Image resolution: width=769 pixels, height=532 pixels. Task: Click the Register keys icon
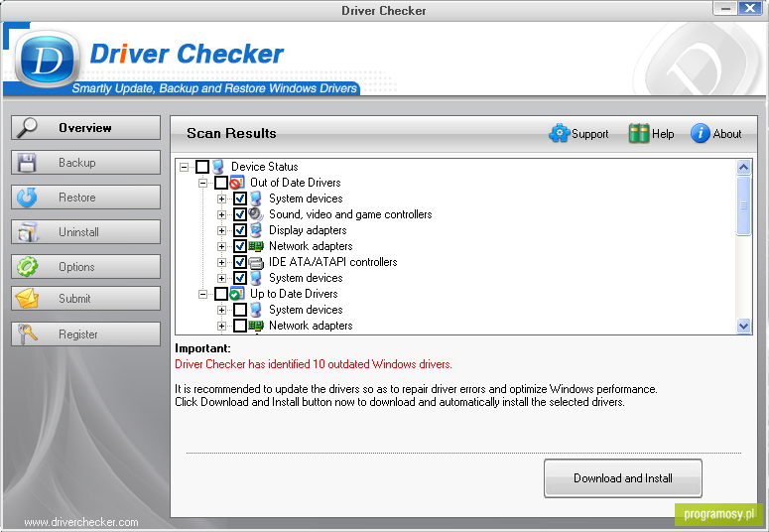[x=28, y=333]
